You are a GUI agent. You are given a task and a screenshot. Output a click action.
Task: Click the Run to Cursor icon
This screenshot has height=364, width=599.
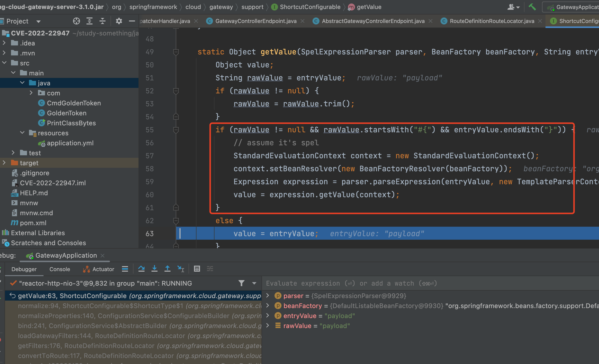tap(180, 269)
